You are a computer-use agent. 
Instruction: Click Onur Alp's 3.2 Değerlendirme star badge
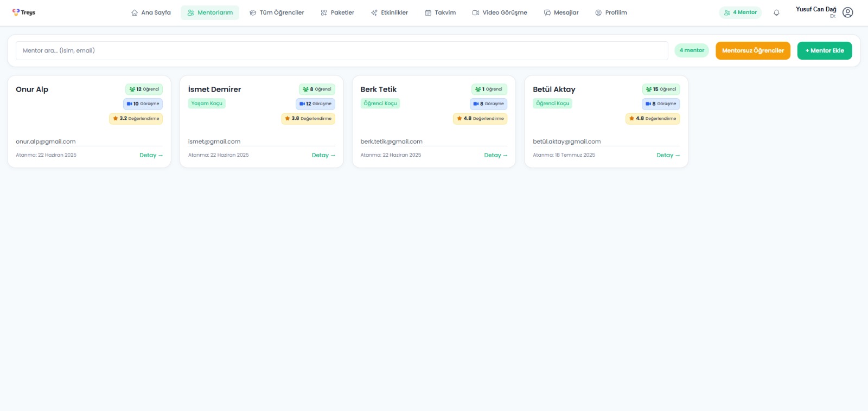pyautogui.click(x=136, y=118)
